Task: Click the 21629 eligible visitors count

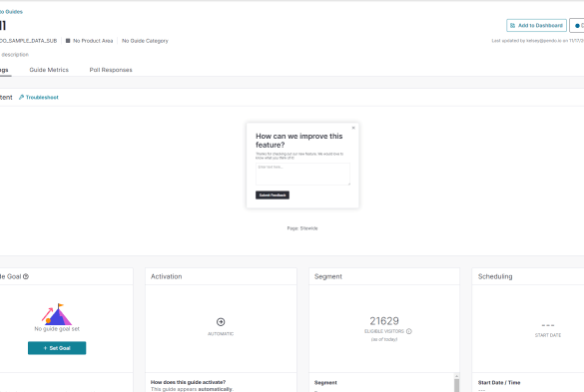Action: [384, 321]
